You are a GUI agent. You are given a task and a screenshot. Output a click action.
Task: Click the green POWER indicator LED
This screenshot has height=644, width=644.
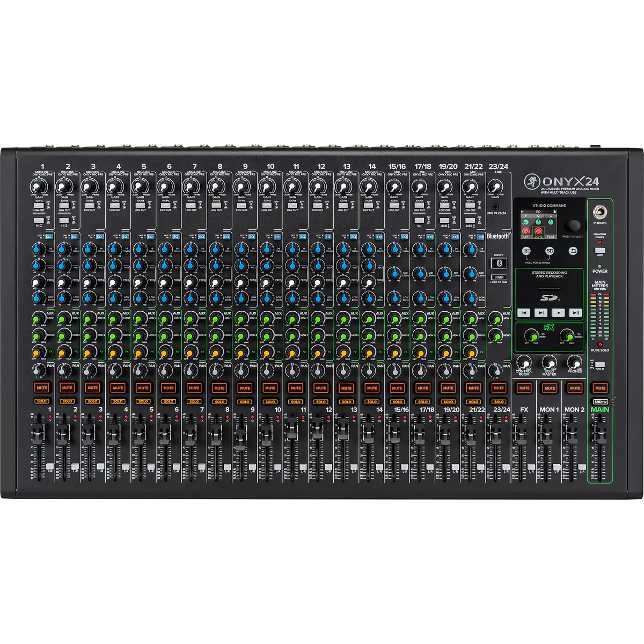click(600, 265)
